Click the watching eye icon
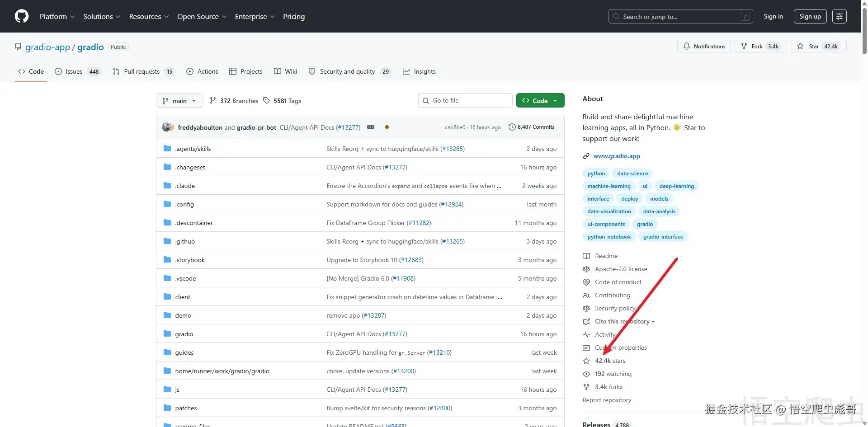Image resolution: width=868 pixels, height=427 pixels. (586, 374)
